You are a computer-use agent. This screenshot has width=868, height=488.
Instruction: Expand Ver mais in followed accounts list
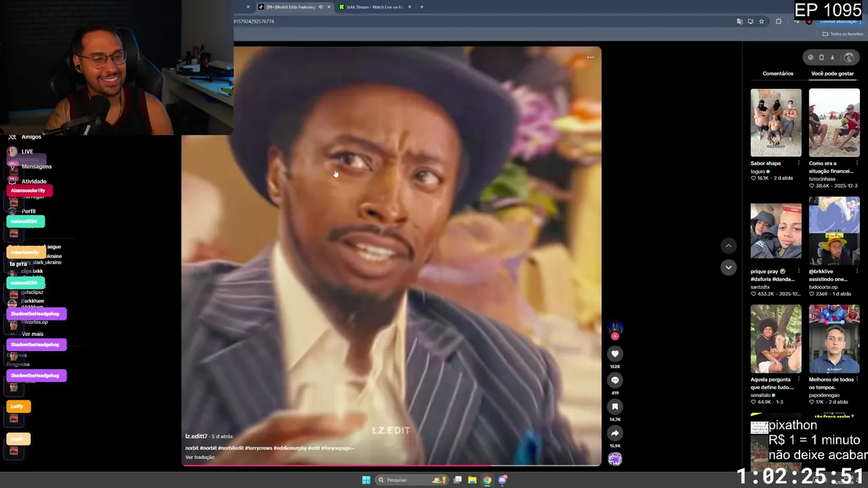pos(32,334)
